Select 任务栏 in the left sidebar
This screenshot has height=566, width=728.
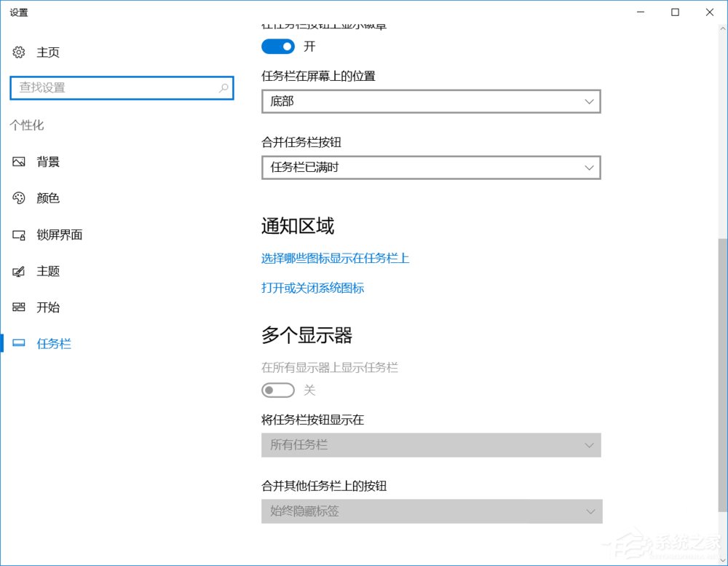click(x=53, y=343)
